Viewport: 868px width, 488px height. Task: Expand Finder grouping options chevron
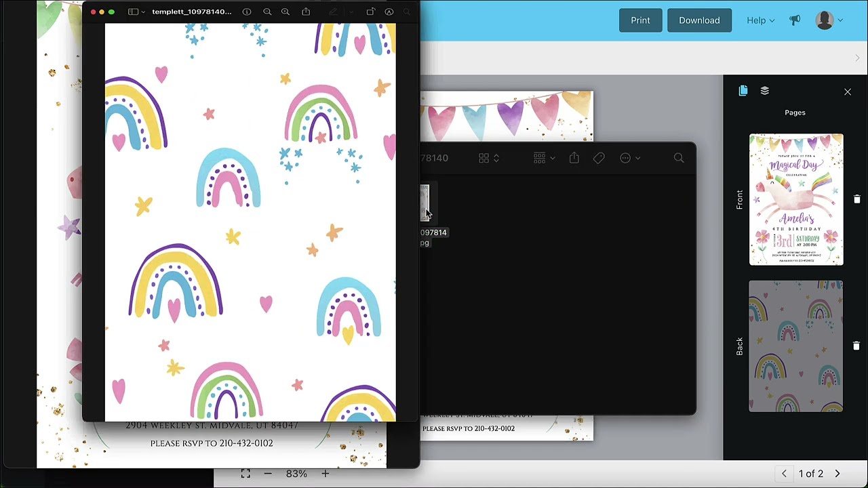(x=552, y=158)
